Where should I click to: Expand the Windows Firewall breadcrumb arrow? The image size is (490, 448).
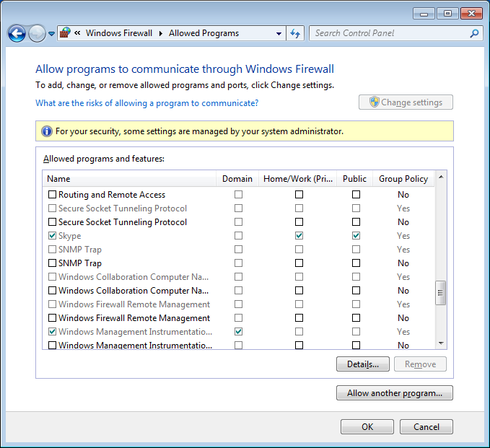coord(162,33)
